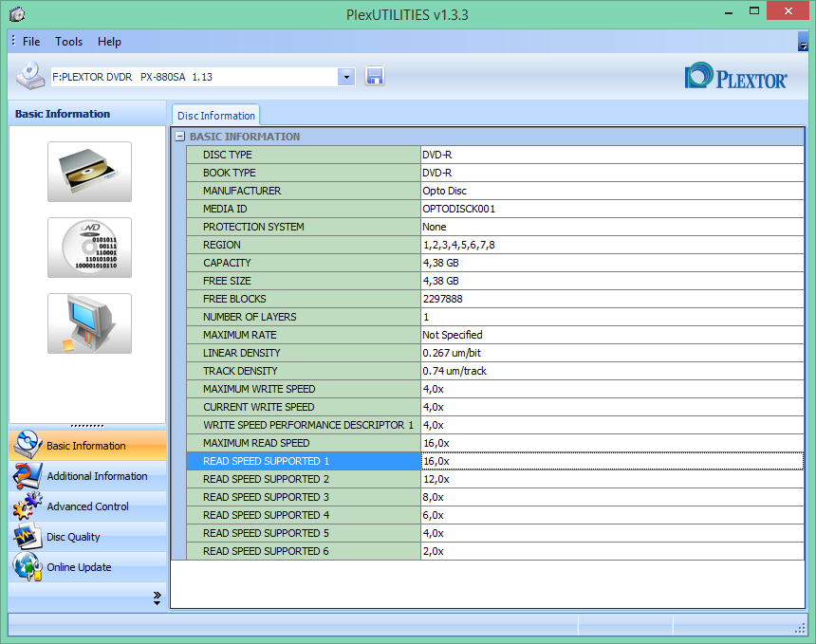Open the Help menu

pos(109,42)
